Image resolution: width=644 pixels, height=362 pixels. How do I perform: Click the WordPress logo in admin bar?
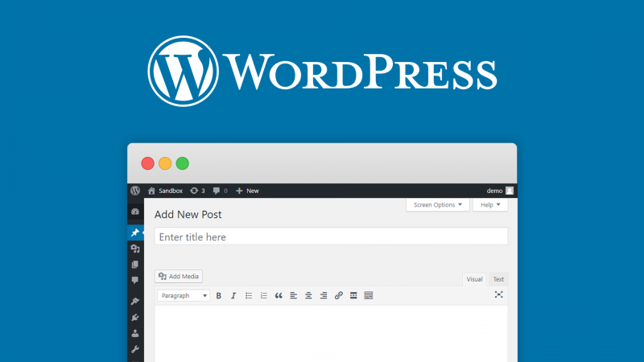(x=135, y=191)
